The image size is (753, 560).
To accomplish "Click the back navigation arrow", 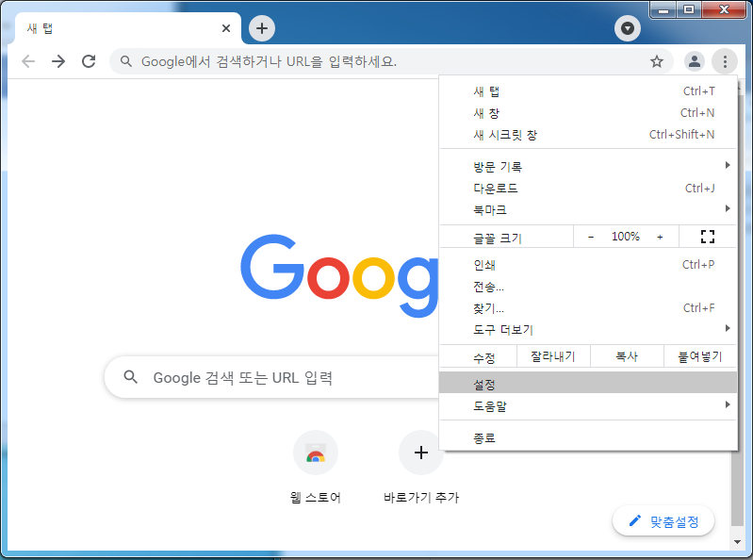I will (29, 61).
